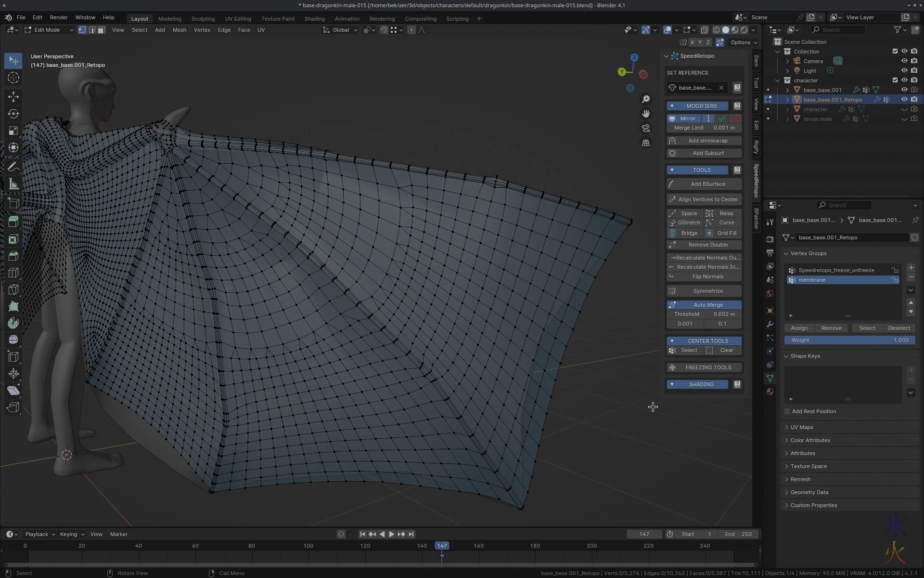924x578 pixels.
Task: Open the Sculpting workspace tab
Action: tap(203, 19)
